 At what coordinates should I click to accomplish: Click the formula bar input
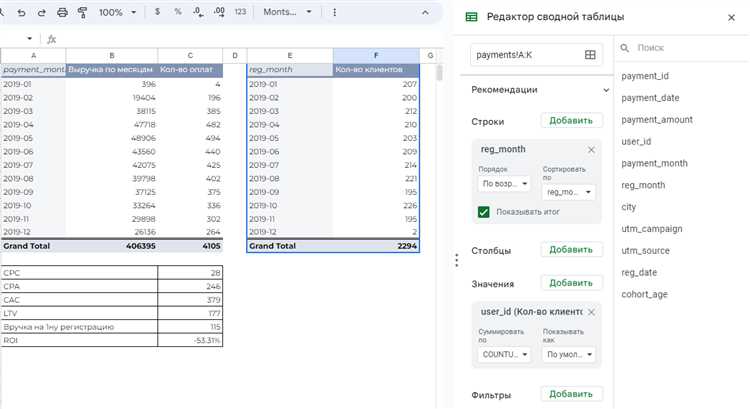click(x=249, y=39)
